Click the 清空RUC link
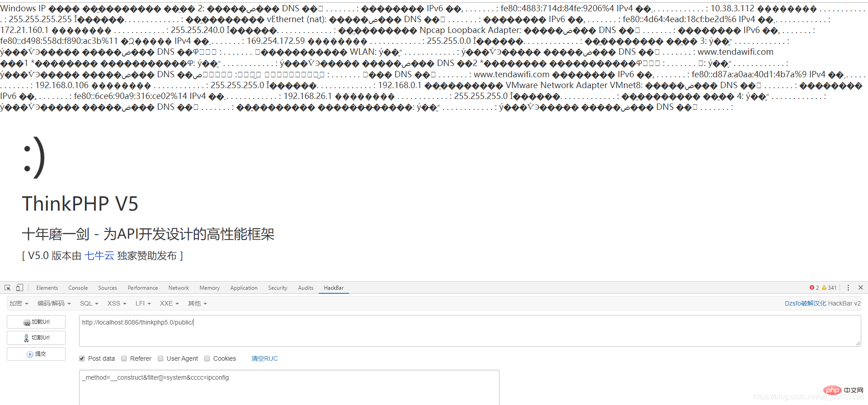The height and width of the screenshot is (405, 868). (x=264, y=358)
